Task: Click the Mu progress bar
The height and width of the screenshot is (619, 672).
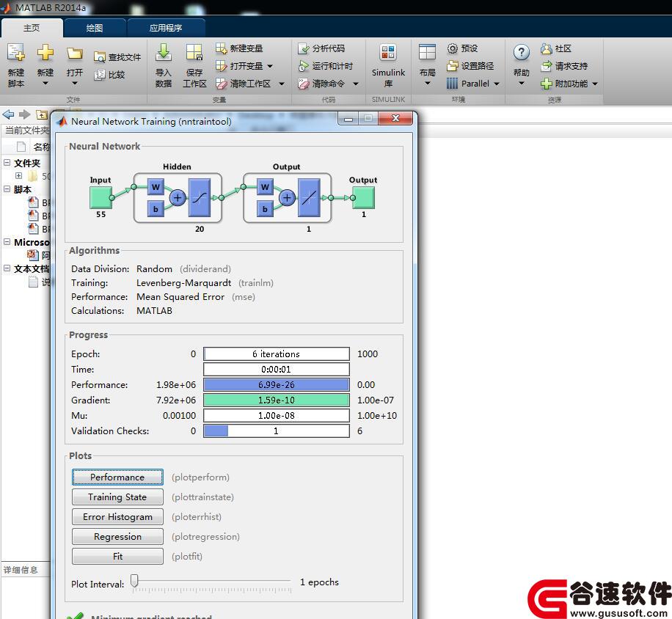Action: coord(277,416)
